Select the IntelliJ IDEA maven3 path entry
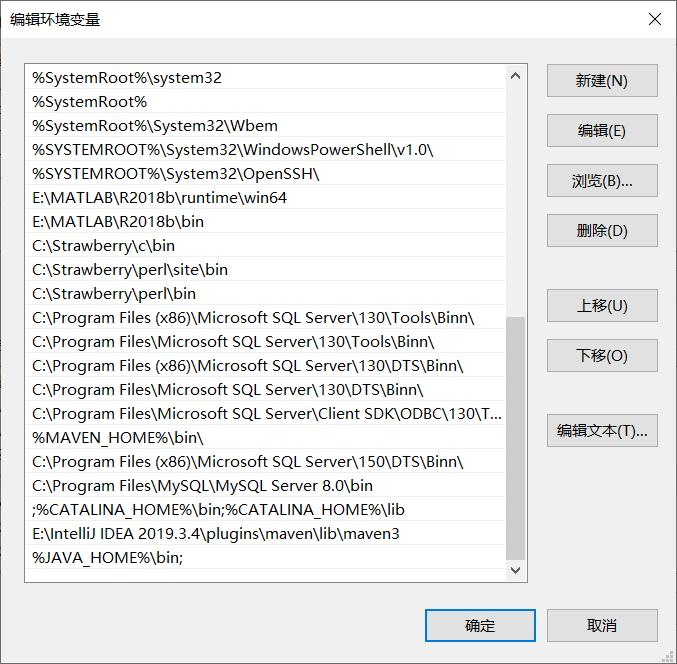This screenshot has height=664, width=677. point(265,534)
